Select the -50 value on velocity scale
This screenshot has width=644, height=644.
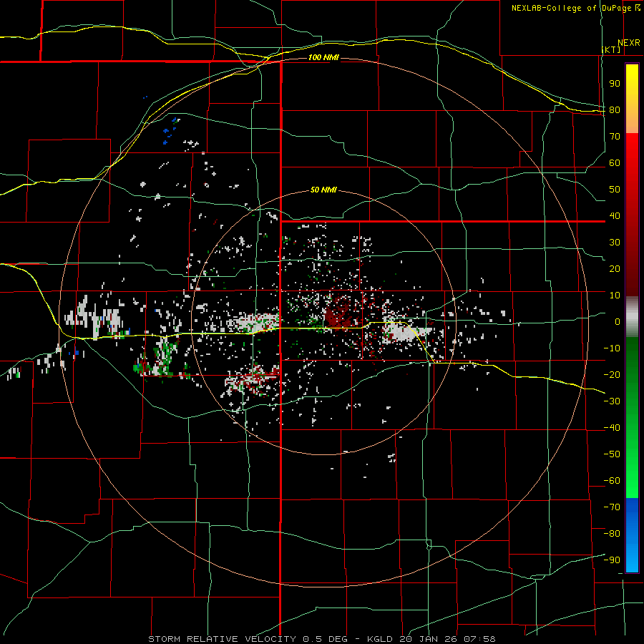pos(612,454)
